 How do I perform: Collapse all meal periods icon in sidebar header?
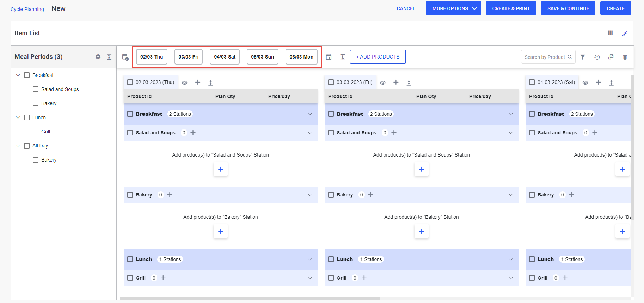pyautogui.click(x=109, y=57)
